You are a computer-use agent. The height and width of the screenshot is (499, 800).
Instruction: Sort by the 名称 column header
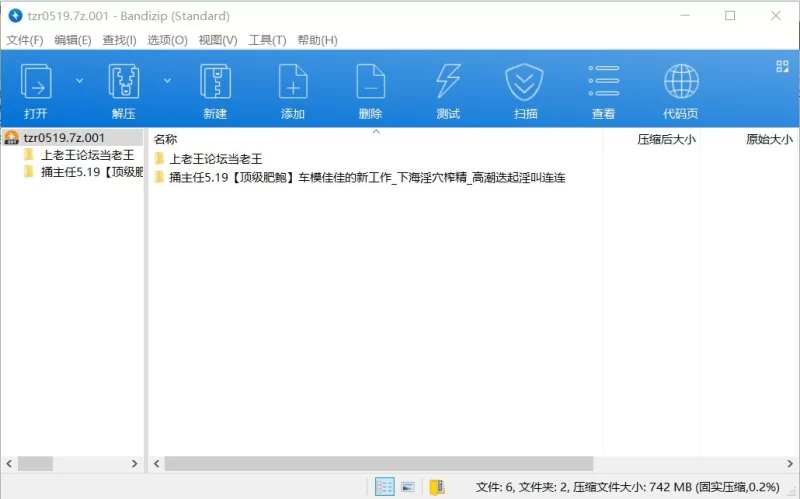[166, 139]
